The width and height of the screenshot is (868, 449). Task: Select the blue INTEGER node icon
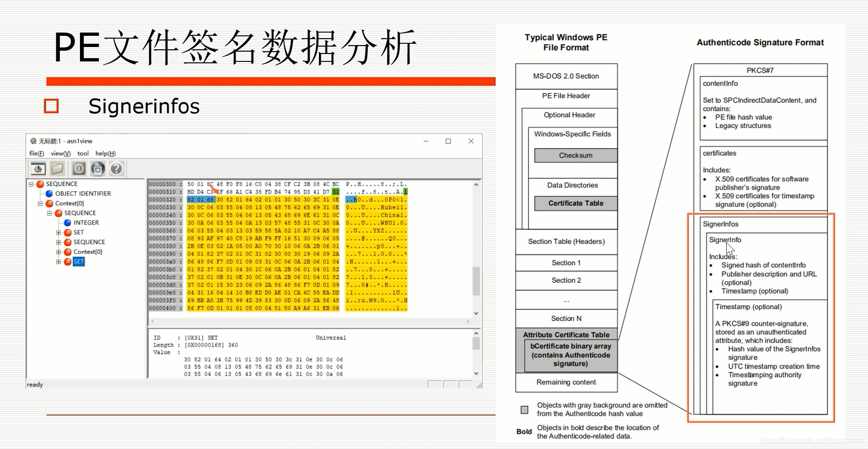(x=67, y=222)
